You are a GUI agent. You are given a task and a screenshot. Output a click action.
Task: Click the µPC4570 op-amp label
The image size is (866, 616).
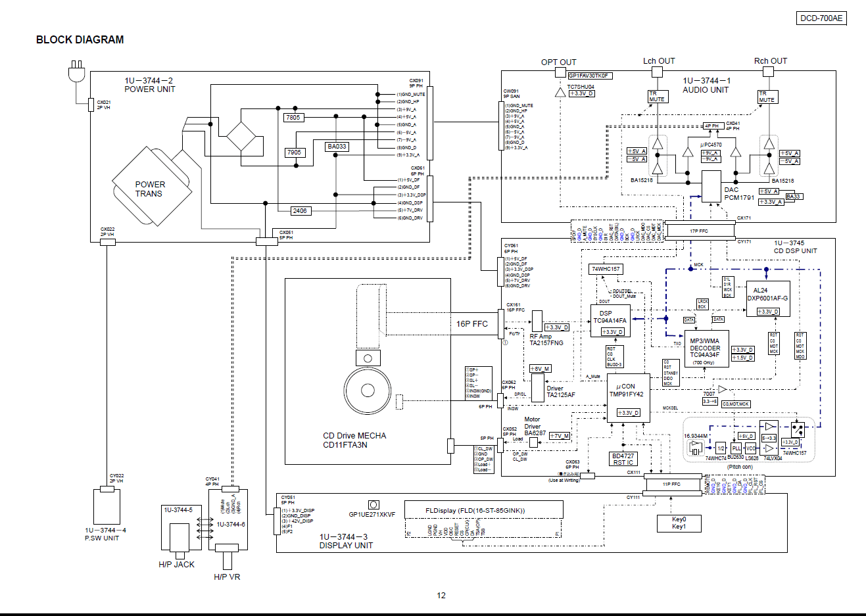click(711, 145)
